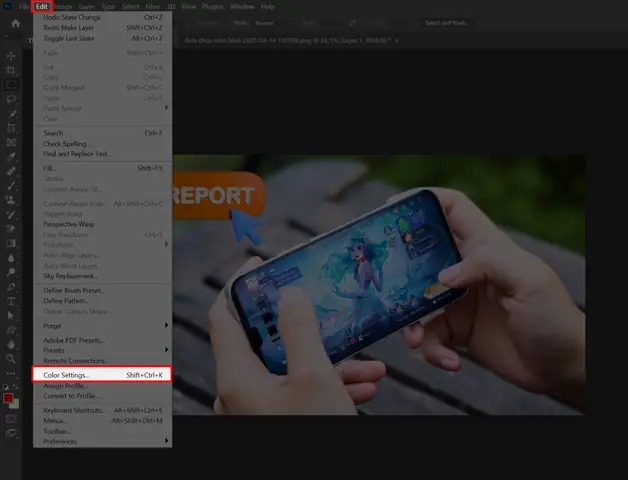Select the Hand tool
This screenshot has height=480, width=628.
point(11,343)
